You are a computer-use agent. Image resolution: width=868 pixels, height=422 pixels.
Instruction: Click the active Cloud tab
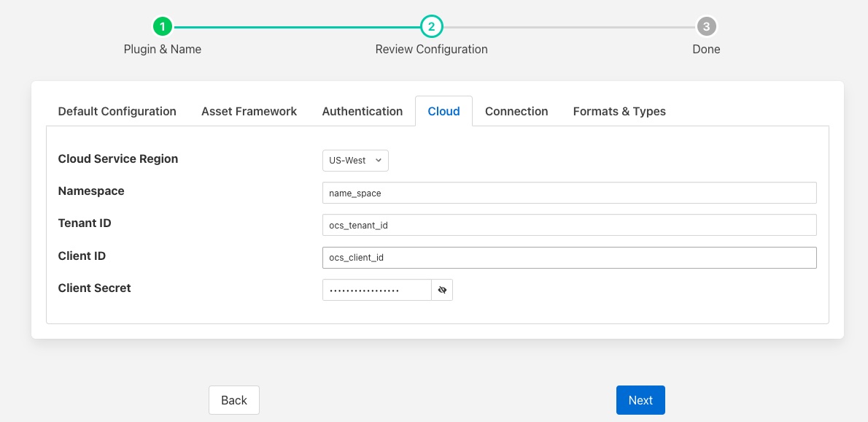443,112
